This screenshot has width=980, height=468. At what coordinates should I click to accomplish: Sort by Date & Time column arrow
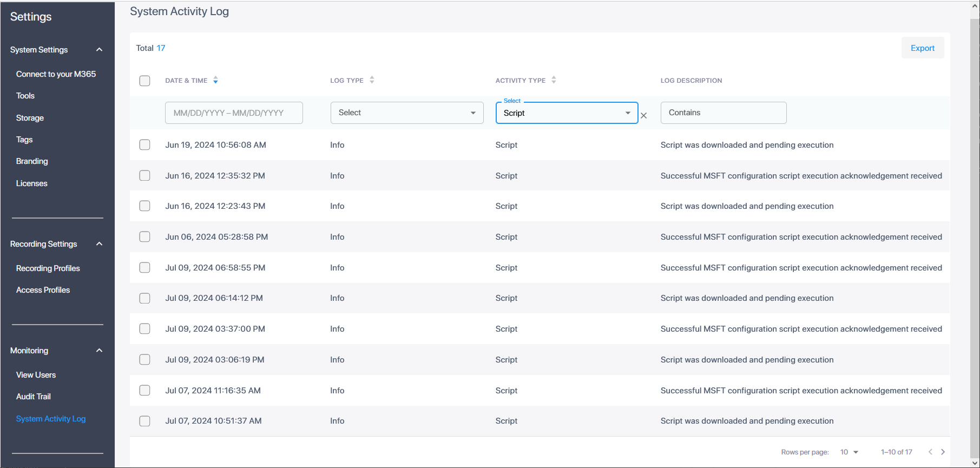215,80
